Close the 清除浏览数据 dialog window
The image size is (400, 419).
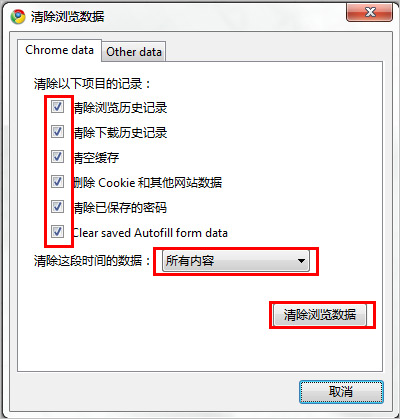[x=369, y=12]
